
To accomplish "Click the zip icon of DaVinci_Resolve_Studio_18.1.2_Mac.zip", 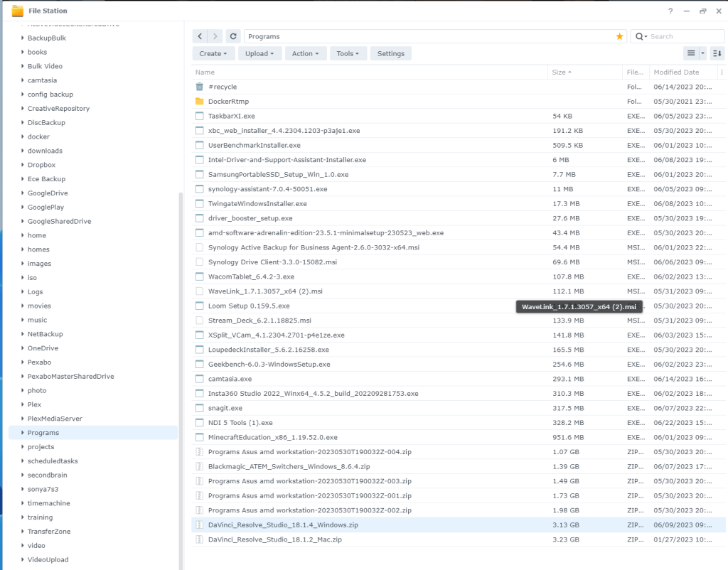I will click(x=200, y=539).
